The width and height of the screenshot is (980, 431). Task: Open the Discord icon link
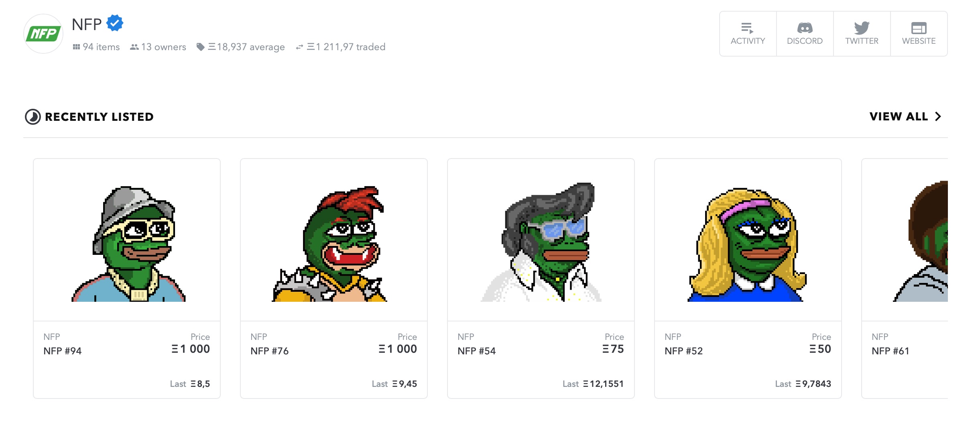pyautogui.click(x=804, y=28)
